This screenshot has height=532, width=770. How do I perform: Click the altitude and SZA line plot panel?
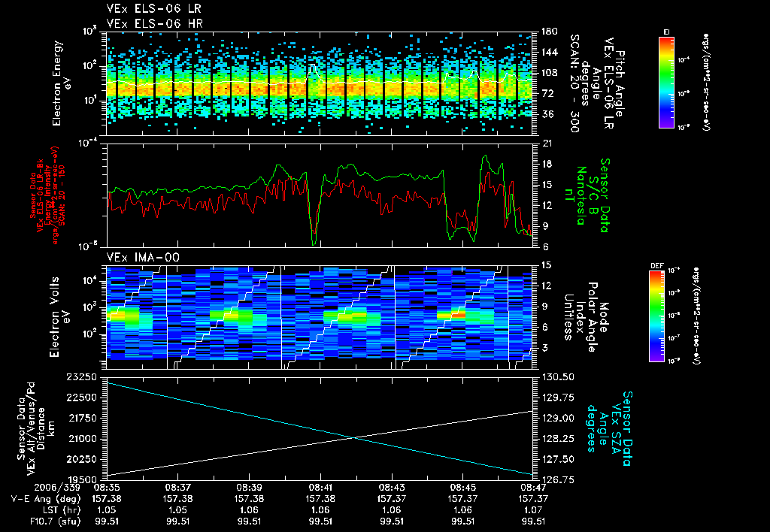[320, 428]
